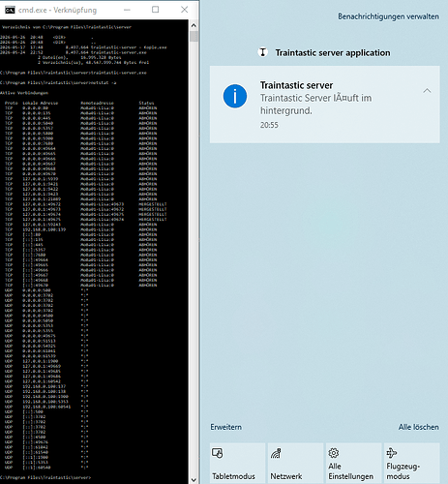Viewport: 448px width, 484px height.
Task: Click the 'Status' column header in cmd
Action: (146, 103)
